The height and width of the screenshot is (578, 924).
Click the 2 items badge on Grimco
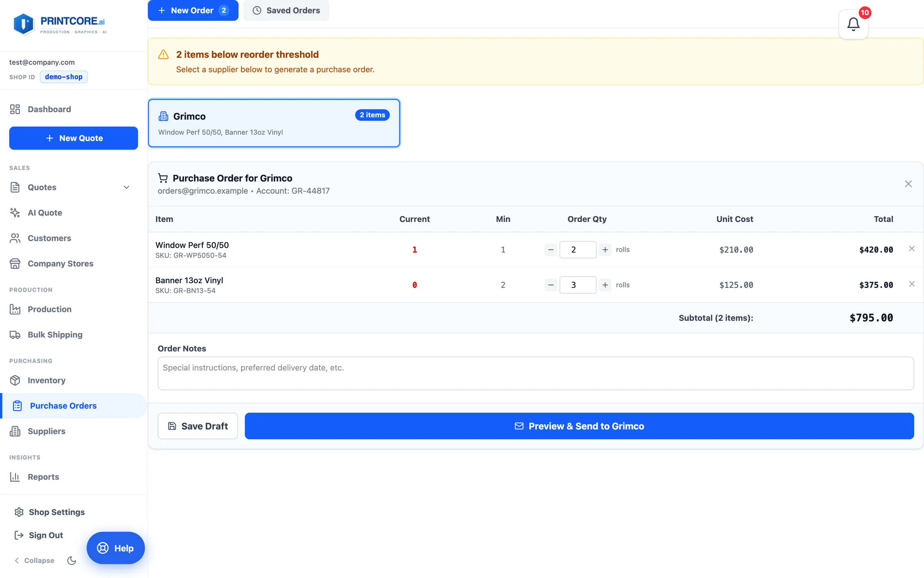click(x=372, y=115)
